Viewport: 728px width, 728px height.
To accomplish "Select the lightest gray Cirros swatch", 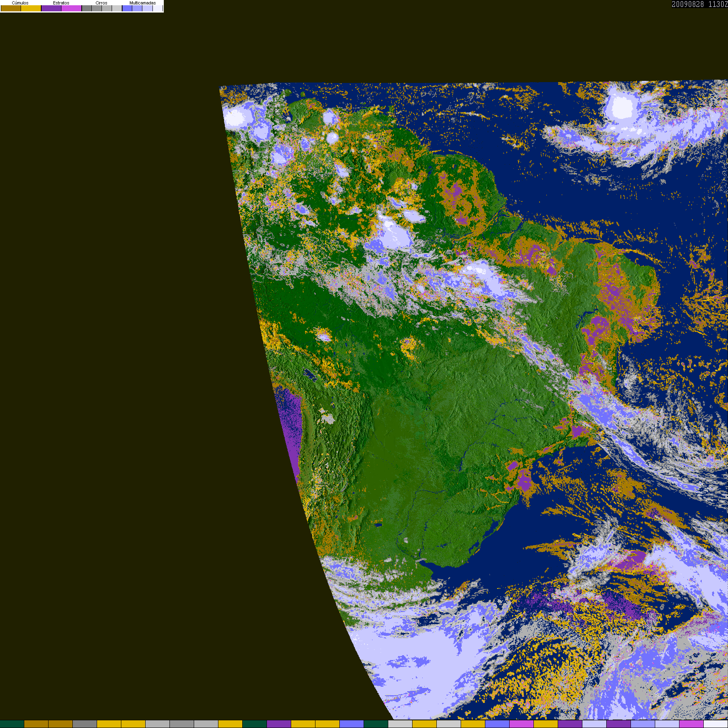I will (117, 8).
